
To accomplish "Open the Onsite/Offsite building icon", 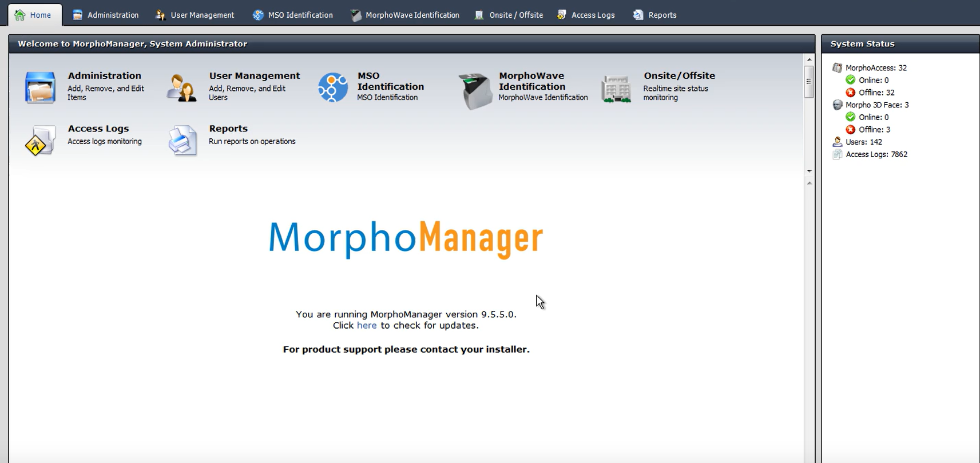I will pos(616,89).
